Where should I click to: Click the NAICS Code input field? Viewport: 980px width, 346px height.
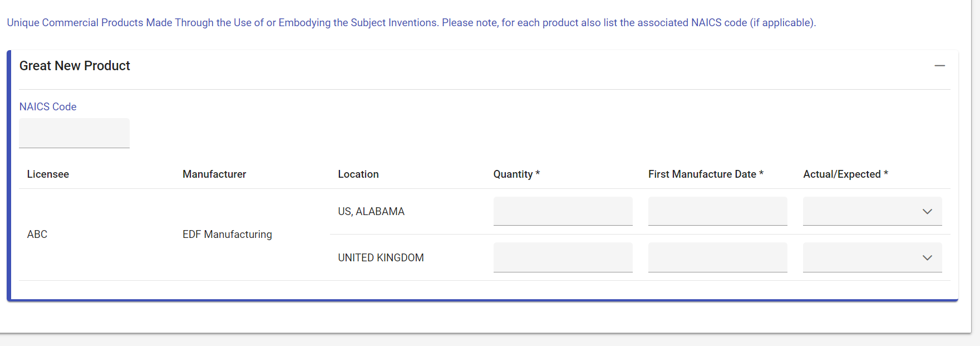pos(74,133)
